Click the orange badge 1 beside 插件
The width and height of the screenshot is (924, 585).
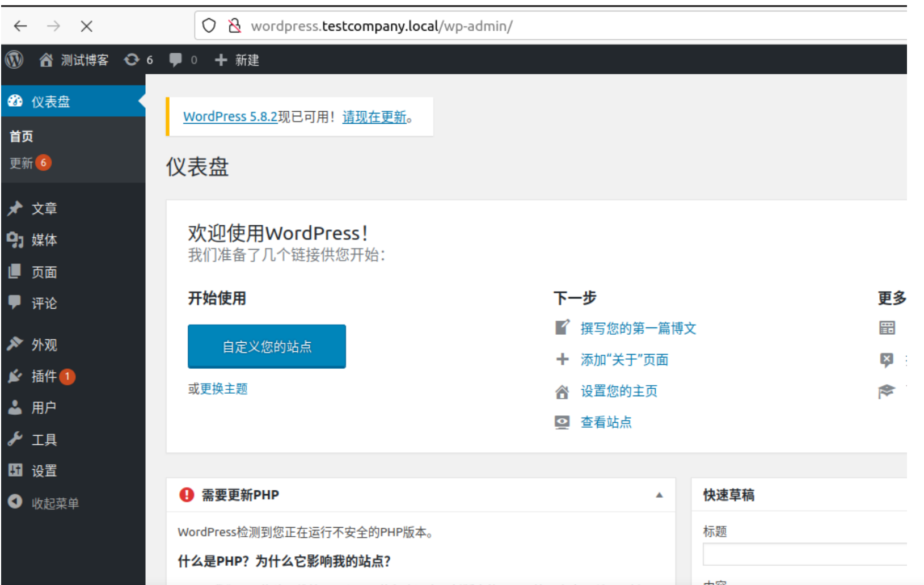[x=67, y=376]
